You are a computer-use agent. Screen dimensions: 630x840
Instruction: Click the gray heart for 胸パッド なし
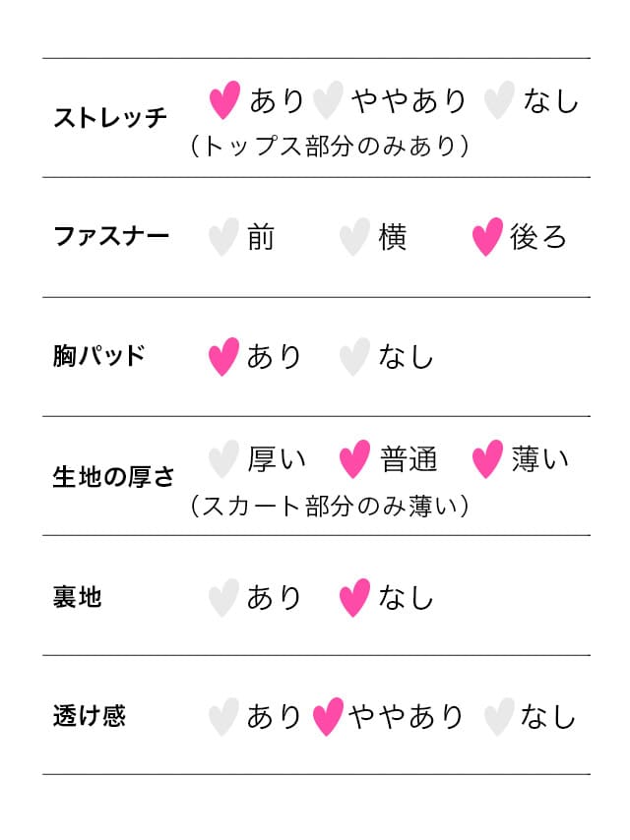[354, 356]
